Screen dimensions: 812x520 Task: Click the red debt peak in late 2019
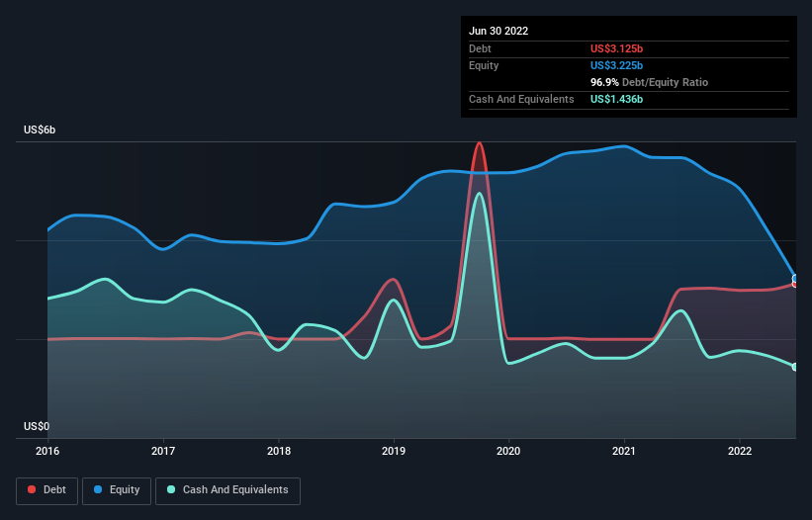click(480, 143)
